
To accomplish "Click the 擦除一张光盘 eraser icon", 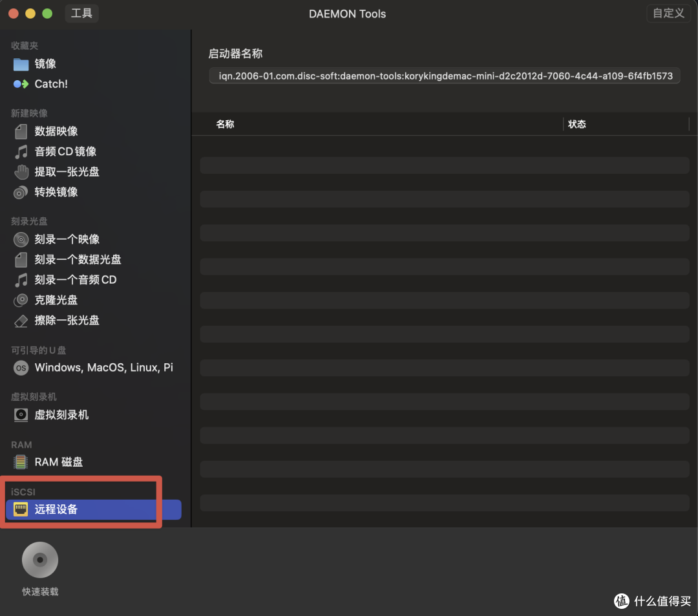I will 21,321.
